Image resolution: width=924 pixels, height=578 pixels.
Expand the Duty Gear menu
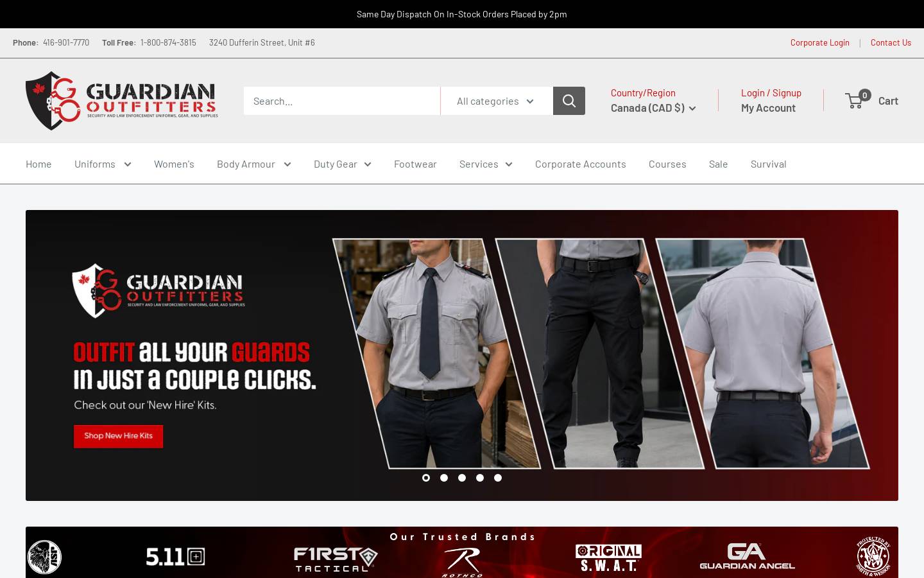[343, 164]
